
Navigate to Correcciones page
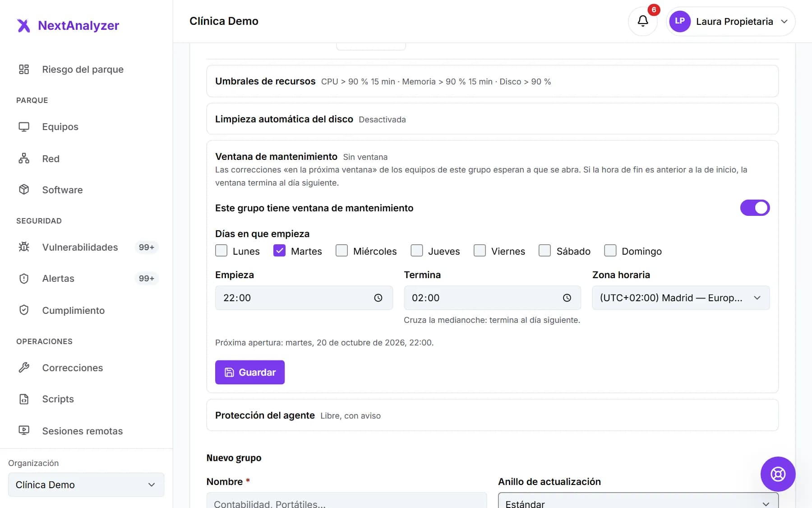(86, 368)
